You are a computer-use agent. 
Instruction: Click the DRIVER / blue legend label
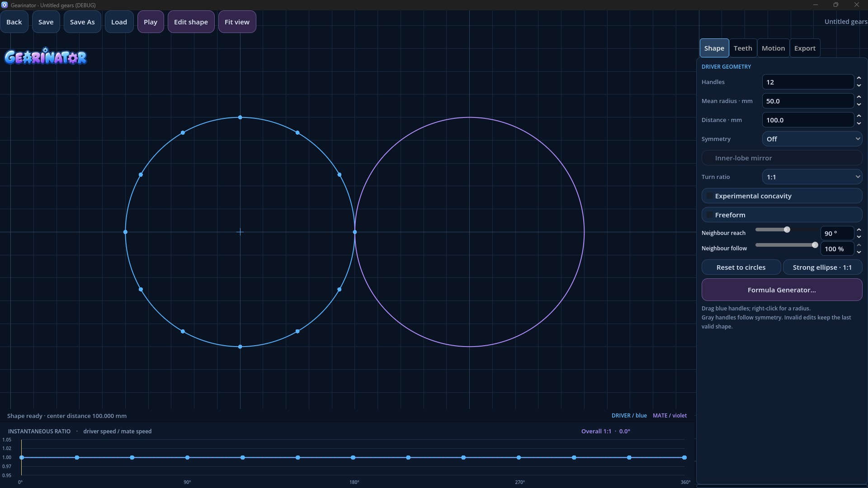coord(629,415)
